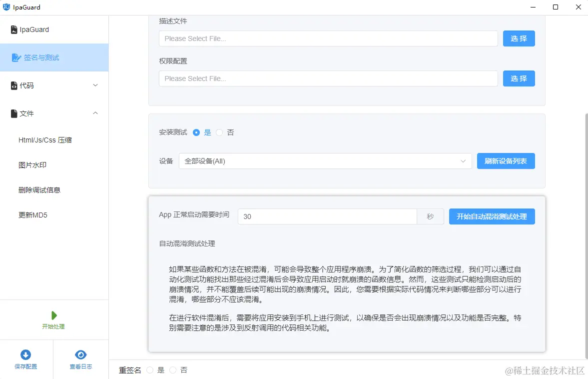Click the App startup time input showing 30
The height and width of the screenshot is (379, 588).
327,216
